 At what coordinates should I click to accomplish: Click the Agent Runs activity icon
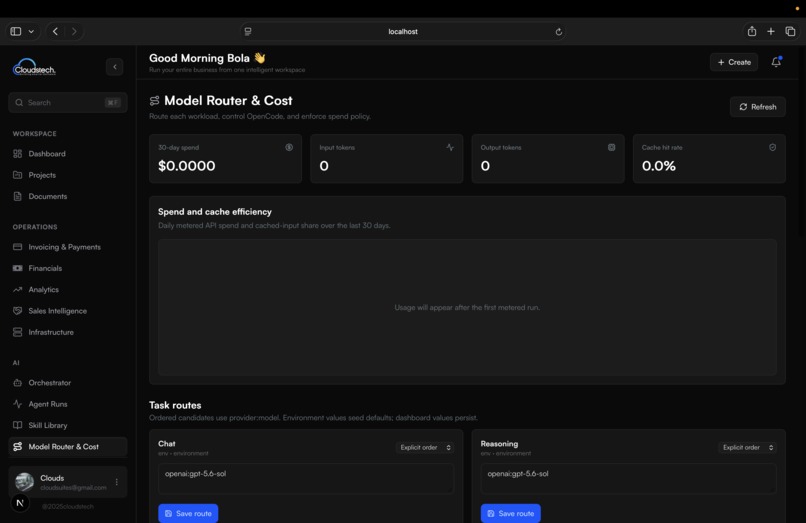pyautogui.click(x=17, y=404)
